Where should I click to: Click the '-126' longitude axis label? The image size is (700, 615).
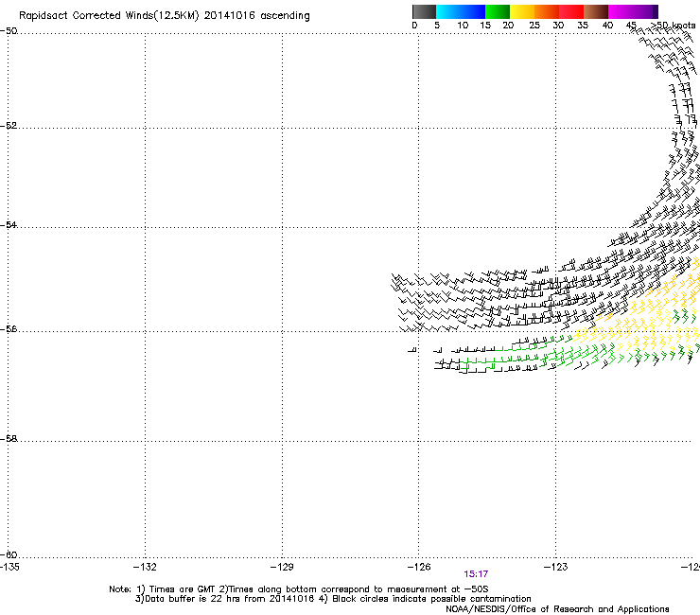pyautogui.click(x=419, y=567)
